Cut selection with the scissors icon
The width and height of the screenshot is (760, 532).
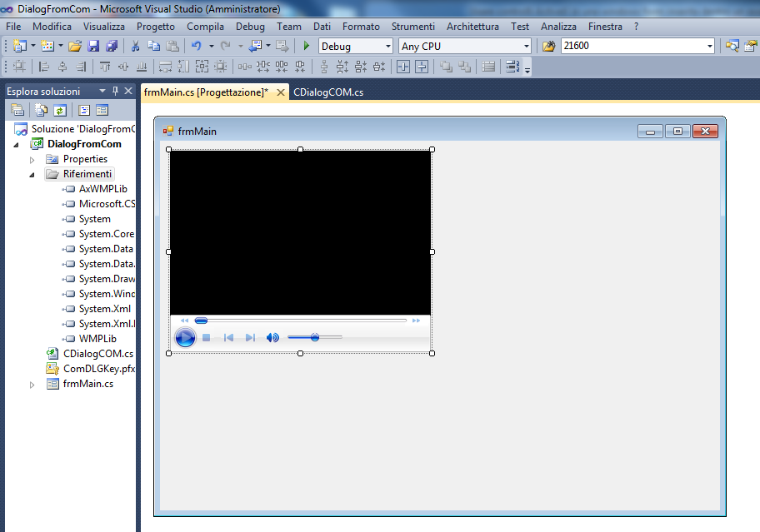[135, 46]
